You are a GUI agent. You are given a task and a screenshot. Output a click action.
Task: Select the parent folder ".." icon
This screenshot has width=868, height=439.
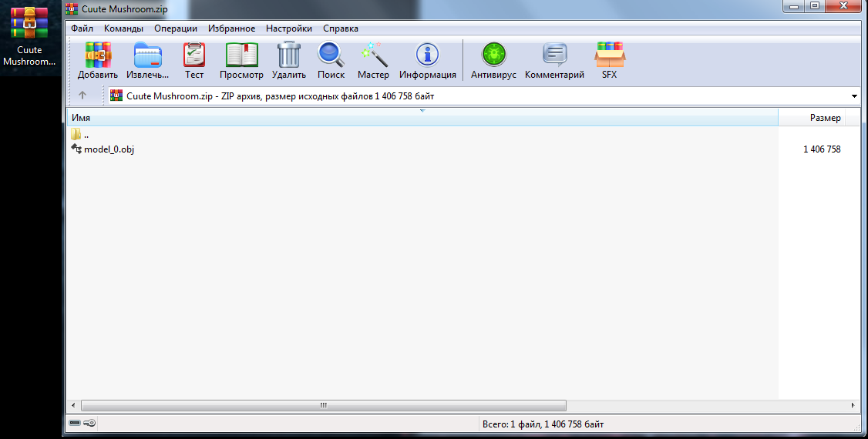76,134
